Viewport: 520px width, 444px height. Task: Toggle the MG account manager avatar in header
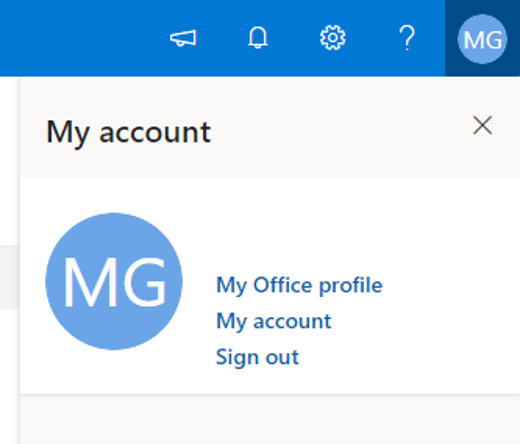[482, 38]
